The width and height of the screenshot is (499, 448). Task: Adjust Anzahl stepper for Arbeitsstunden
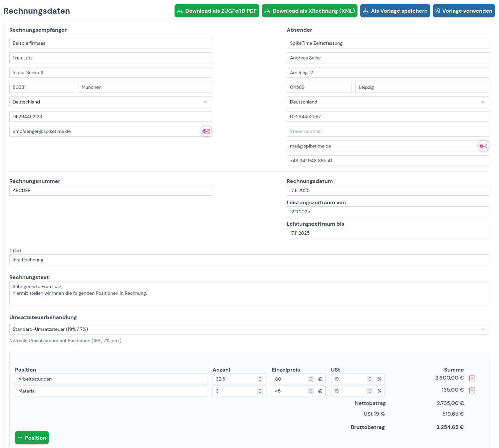click(260, 379)
